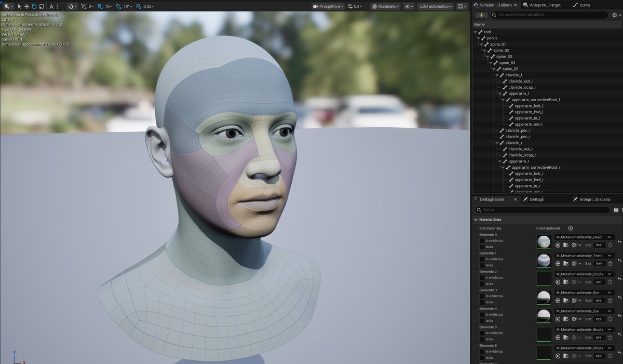Click the checkerboard highlight icon on Elemento 0
Image resolution: width=623 pixels, height=364 pixels.
[x=574, y=245]
